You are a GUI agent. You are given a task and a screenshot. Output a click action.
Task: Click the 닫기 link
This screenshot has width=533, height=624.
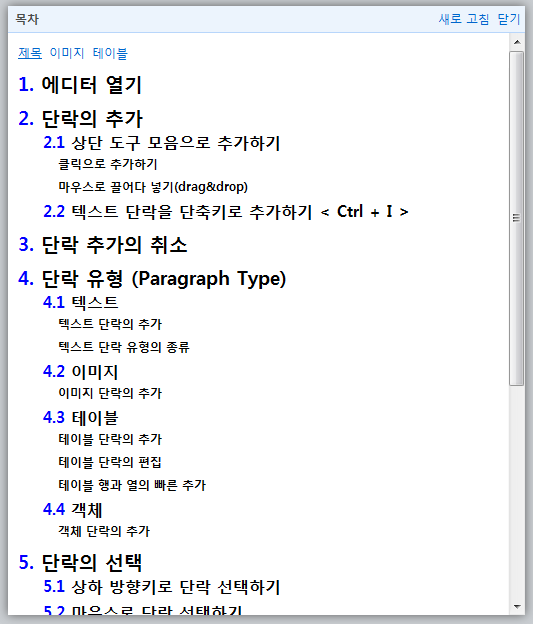509,19
